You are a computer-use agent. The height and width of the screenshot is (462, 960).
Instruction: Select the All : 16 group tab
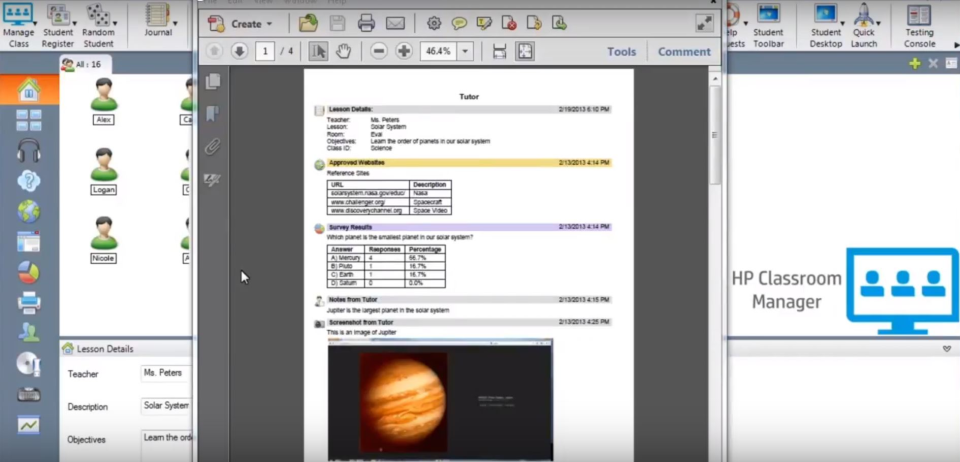(x=86, y=64)
